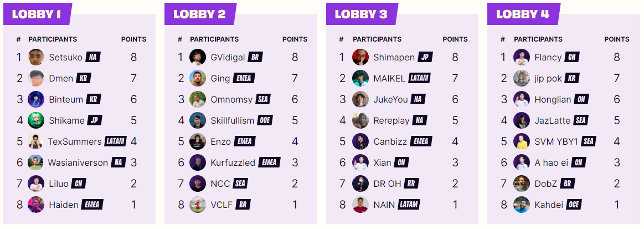The height and width of the screenshot is (229, 644).
Task: Click Setsuko's avatar in Lobby 1
Action: click(36, 57)
